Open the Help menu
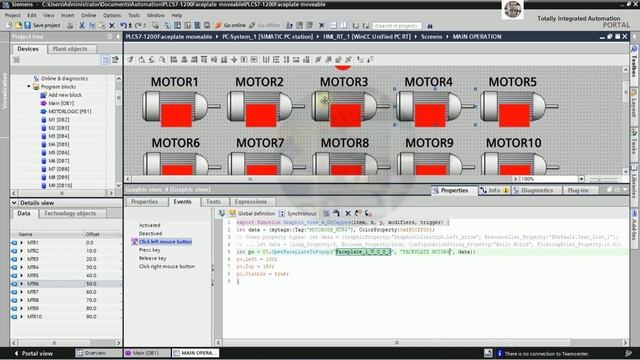Image resolution: width=640 pixels, height=360 pixels. 177,15
